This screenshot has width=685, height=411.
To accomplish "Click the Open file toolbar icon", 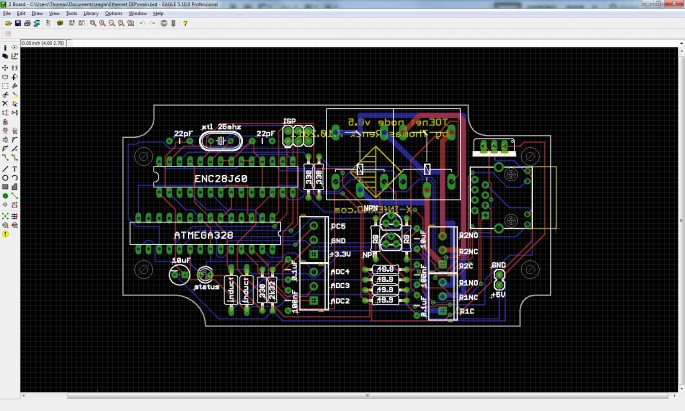I will point(8,23).
